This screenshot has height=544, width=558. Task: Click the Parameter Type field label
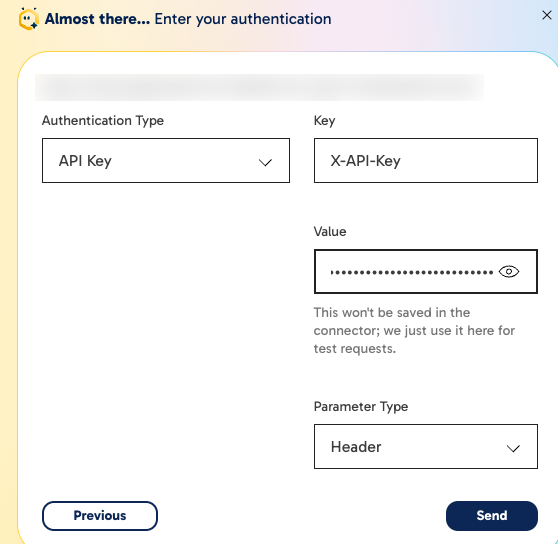click(361, 407)
